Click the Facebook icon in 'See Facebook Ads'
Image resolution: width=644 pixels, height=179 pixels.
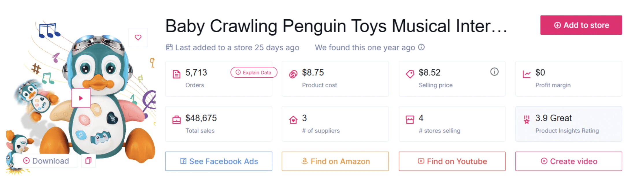point(184,161)
